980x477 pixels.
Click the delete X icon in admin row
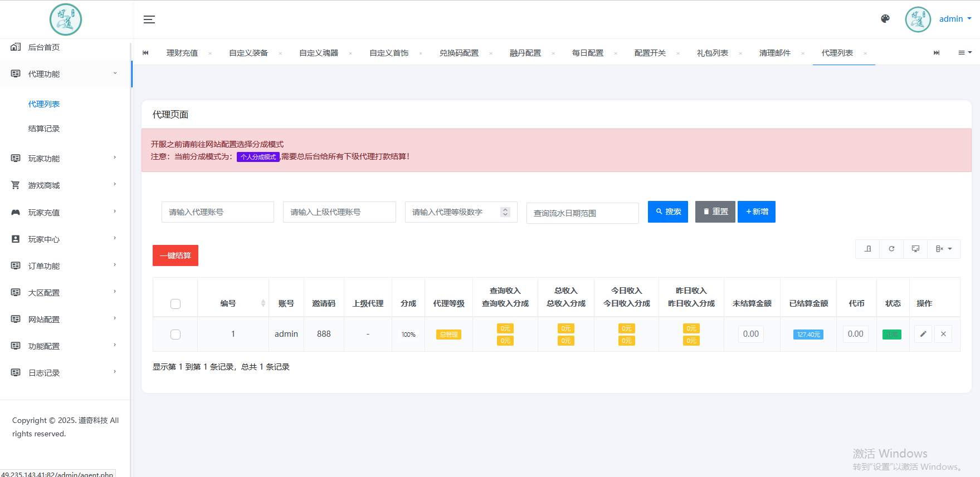point(943,334)
